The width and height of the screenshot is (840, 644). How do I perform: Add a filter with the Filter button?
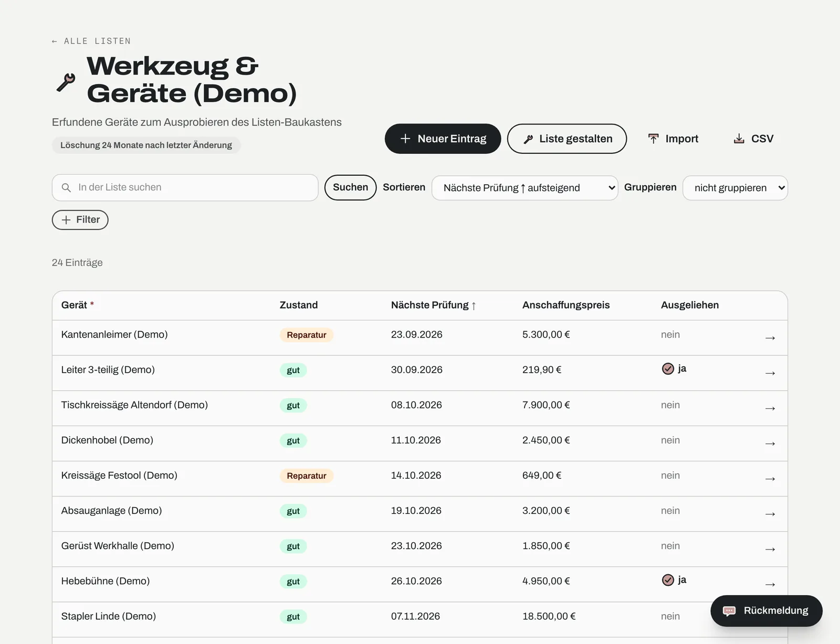(x=80, y=220)
